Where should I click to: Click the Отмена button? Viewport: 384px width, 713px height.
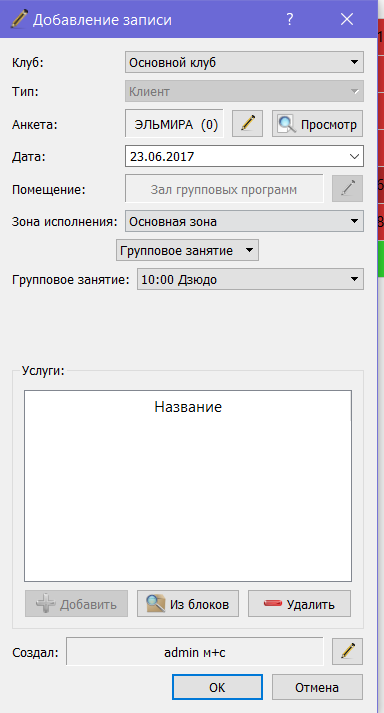pyautogui.click(x=317, y=687)
